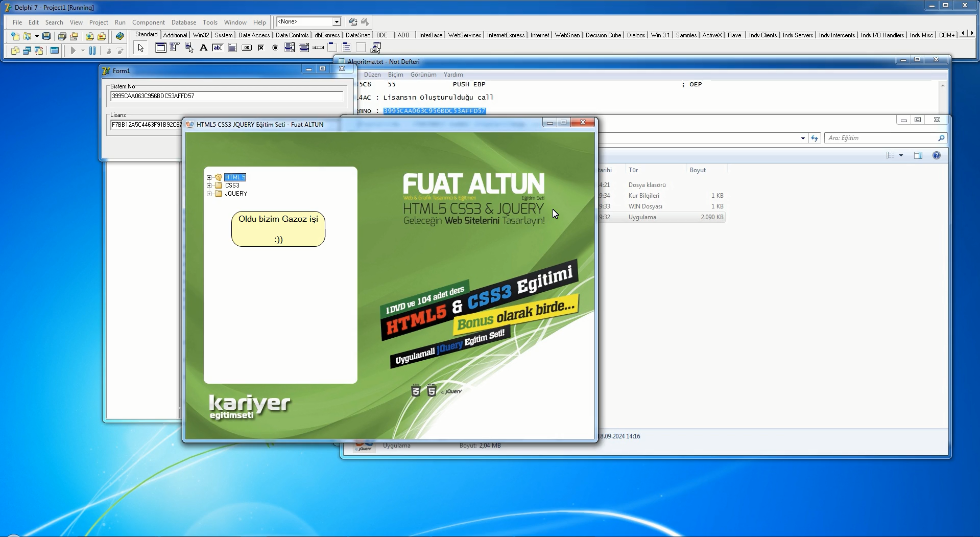Open the File menu in Delphi
The width and height of the screenshot is (980, 537).
click(17, 22)
